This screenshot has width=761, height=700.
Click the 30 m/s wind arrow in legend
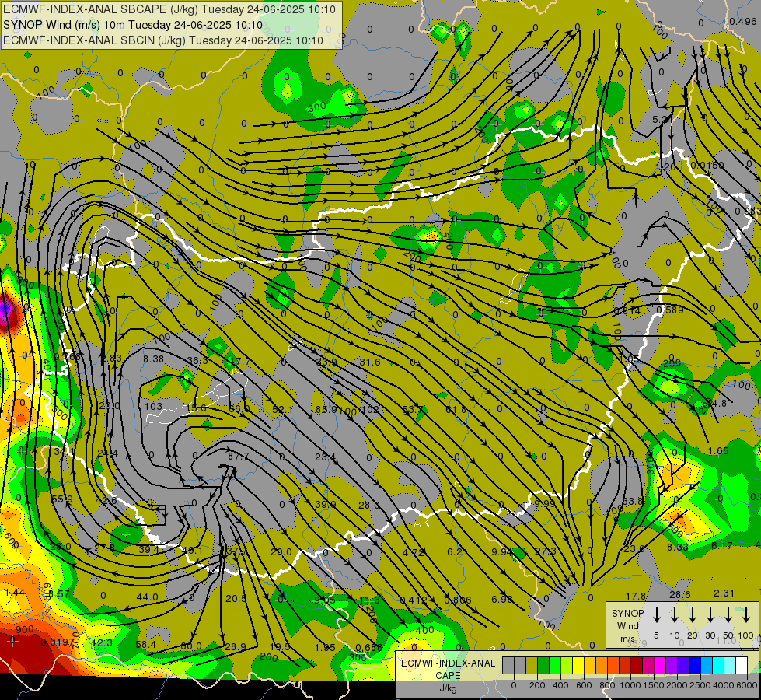point(710,614)
